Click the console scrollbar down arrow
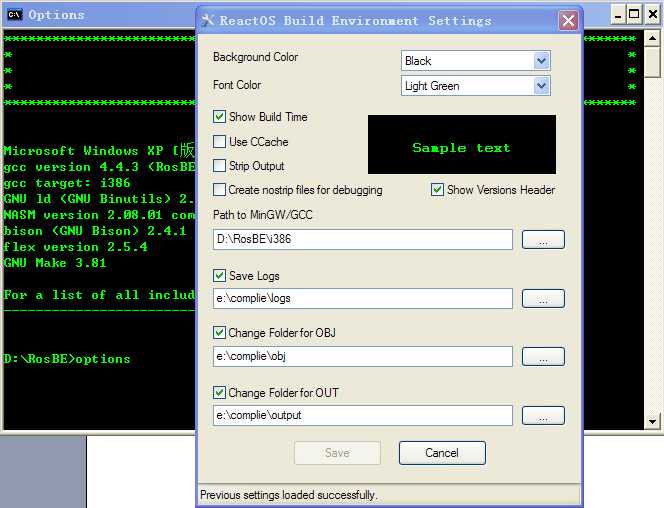This screenshot has width=664, height=508. coord(653,421)
